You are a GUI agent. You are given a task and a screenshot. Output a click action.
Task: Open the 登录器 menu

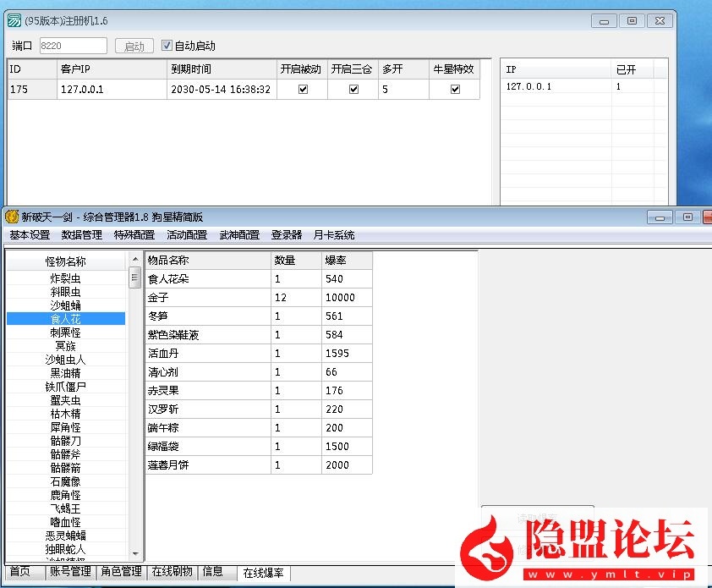click(x=286, y=235)
